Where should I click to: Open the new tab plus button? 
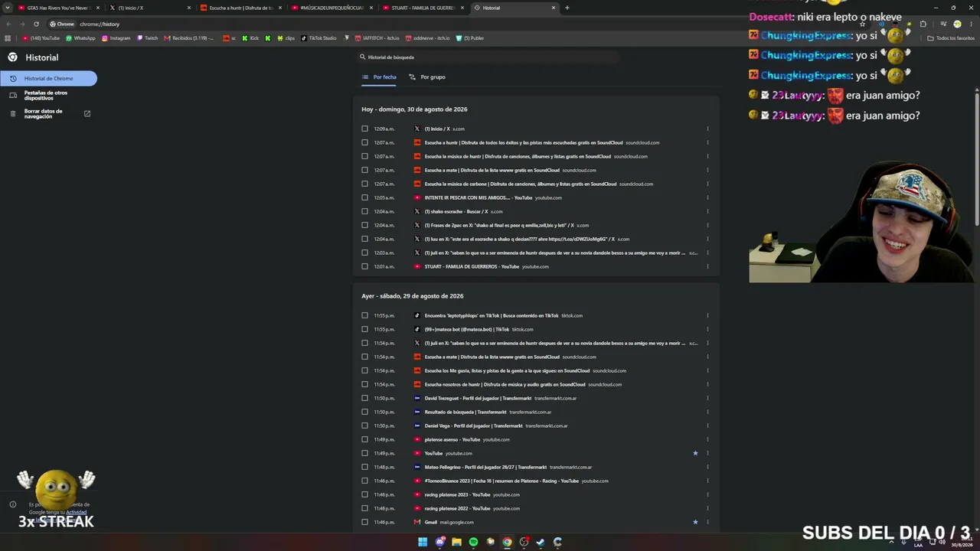[x=567, y=8]
